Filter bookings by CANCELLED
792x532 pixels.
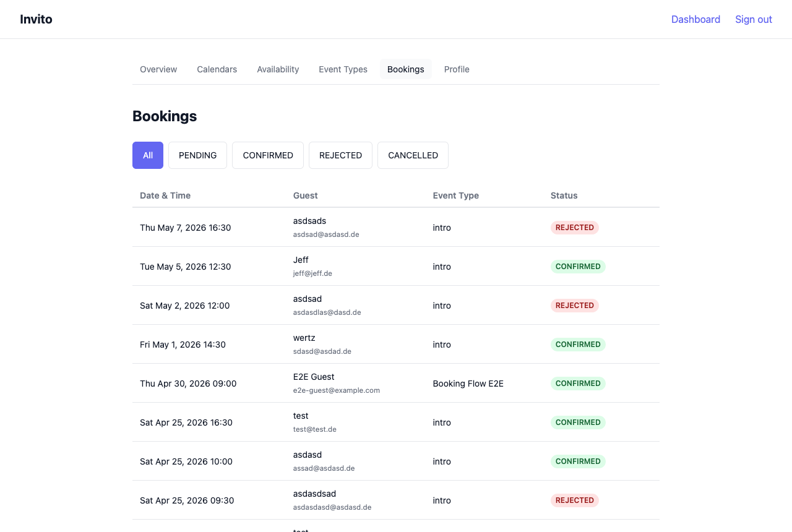[x=413, y=155]
